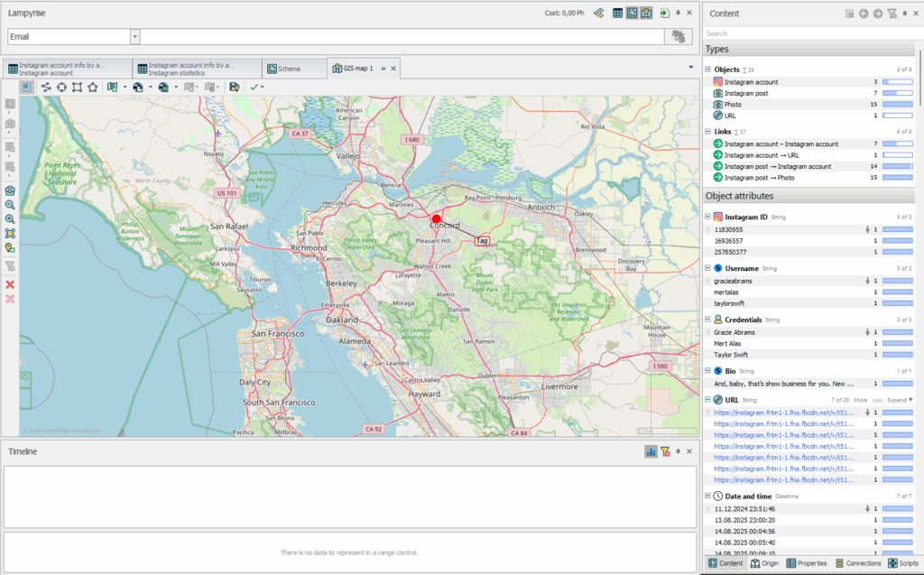Open the globe list dropdown arrow
The height and width of the screenshot is (575, 924).
coord(176,88)
